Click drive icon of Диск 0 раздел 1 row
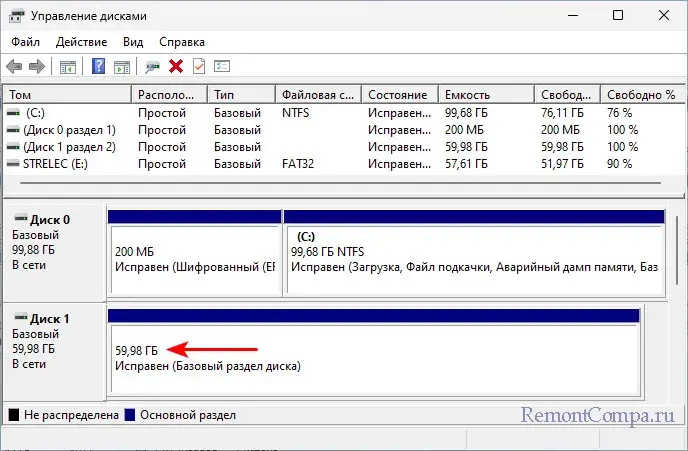This screenshot has height=451, width=688. (x=14, y=130)
